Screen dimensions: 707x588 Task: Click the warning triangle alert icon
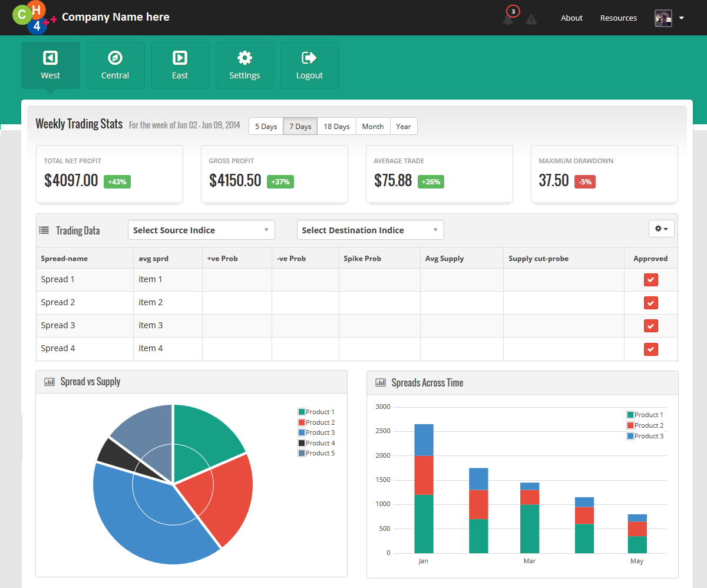531,19
